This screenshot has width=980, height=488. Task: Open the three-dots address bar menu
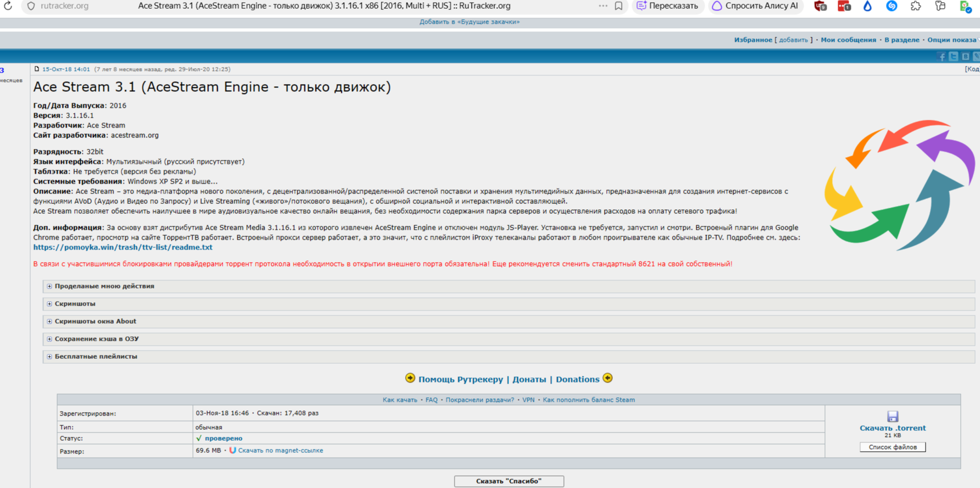tap(603, 6)
